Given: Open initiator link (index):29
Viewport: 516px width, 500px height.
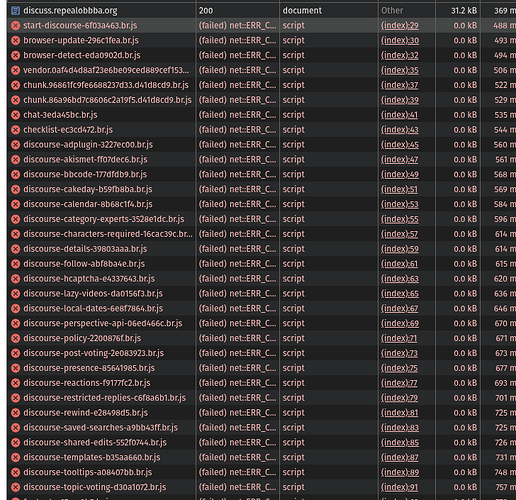Looking at the screenshot, I should pyautogui.click(x=400, y=26).
